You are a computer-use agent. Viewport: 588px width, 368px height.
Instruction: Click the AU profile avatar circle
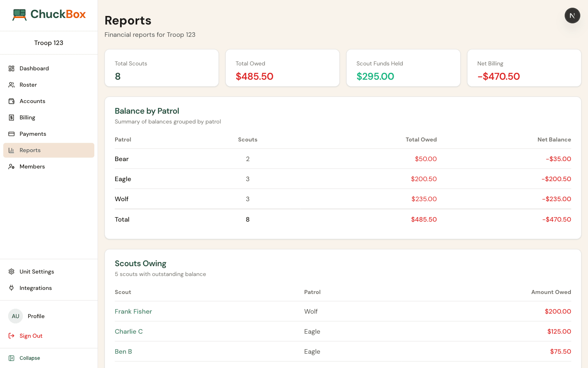pos(15,316)
